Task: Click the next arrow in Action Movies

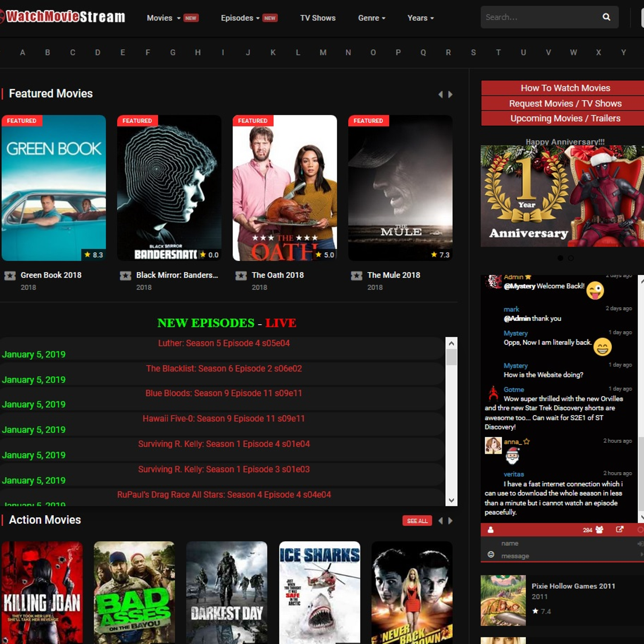Action: tap(450, 520)
